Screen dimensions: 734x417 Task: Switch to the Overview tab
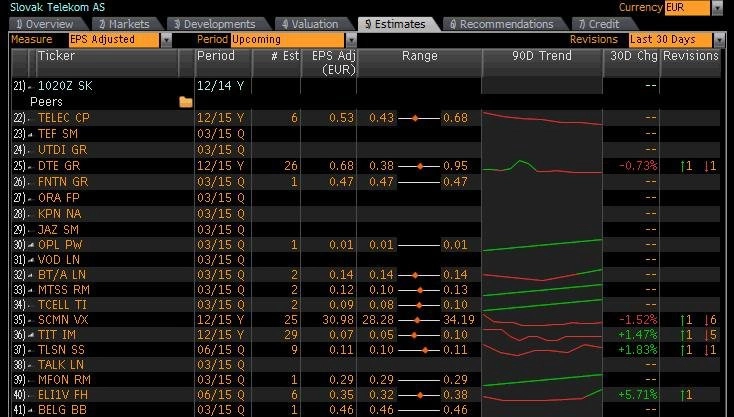click(x=46, y=24)
